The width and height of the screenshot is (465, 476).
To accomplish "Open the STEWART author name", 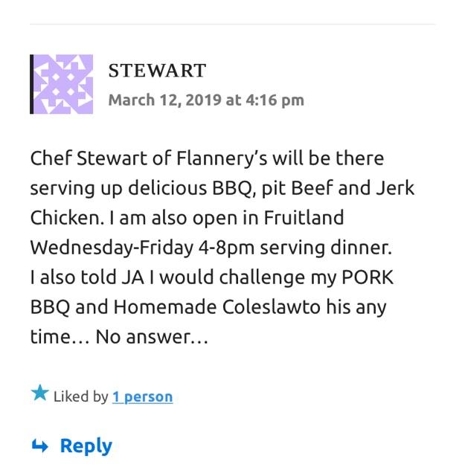I will (157, 71).
